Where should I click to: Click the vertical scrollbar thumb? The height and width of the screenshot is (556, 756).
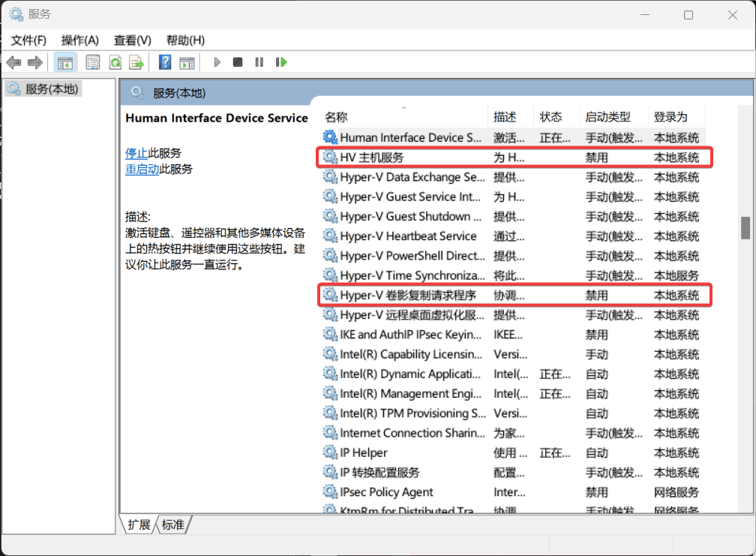745,228
